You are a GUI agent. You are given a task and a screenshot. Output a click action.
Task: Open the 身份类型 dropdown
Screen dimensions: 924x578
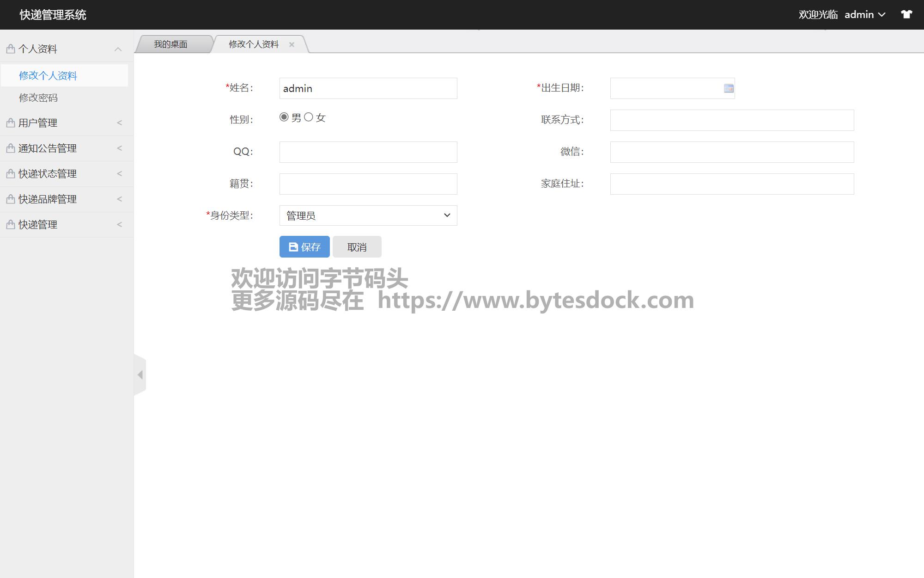(368, 215)
